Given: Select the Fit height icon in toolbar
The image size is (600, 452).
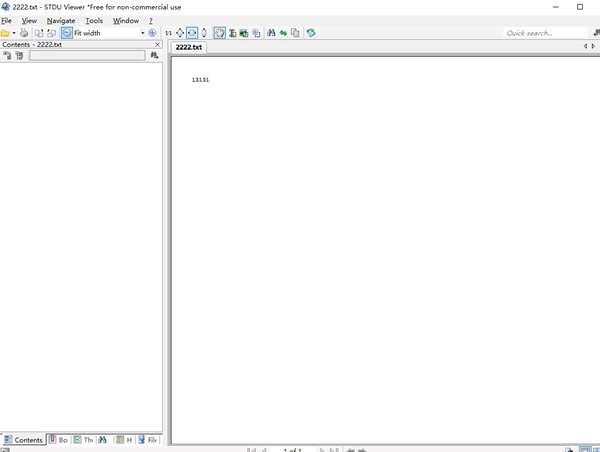Looking at the screenshot, I should coord(204,33).
